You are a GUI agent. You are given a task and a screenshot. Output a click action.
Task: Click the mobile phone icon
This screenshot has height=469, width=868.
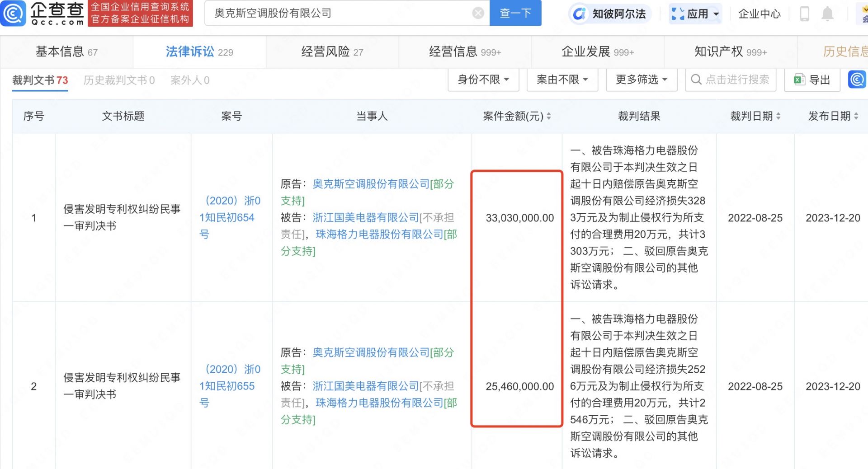[804, 14]
